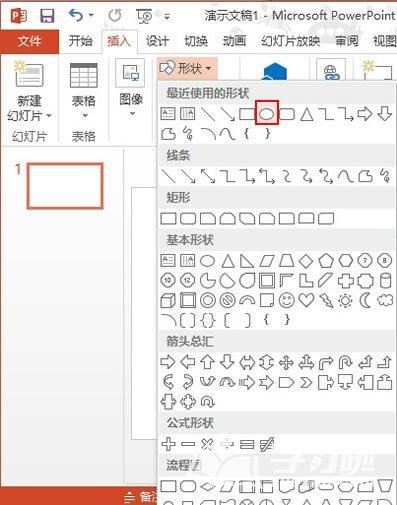Switch to the 开始 home tab

80,41
